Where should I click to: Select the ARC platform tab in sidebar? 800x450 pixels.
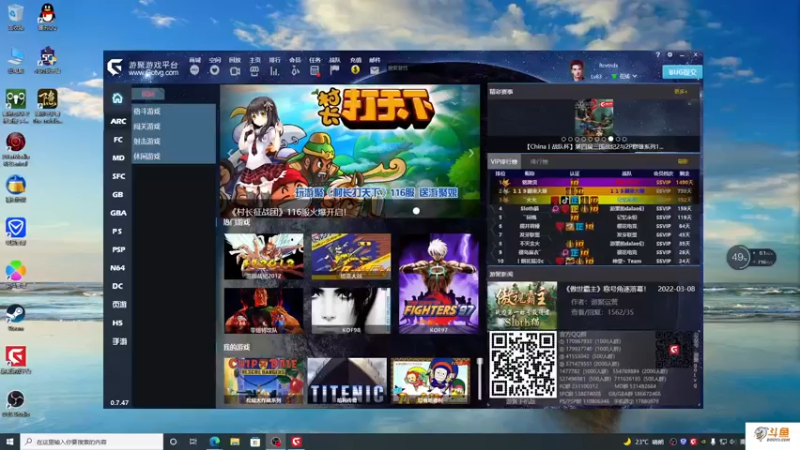click(118, 121)
